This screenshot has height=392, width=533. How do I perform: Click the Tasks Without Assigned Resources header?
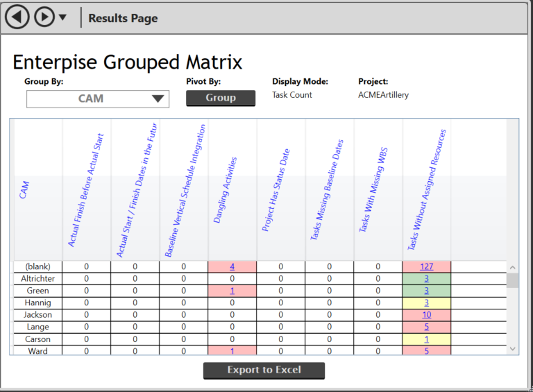(426, 191)
